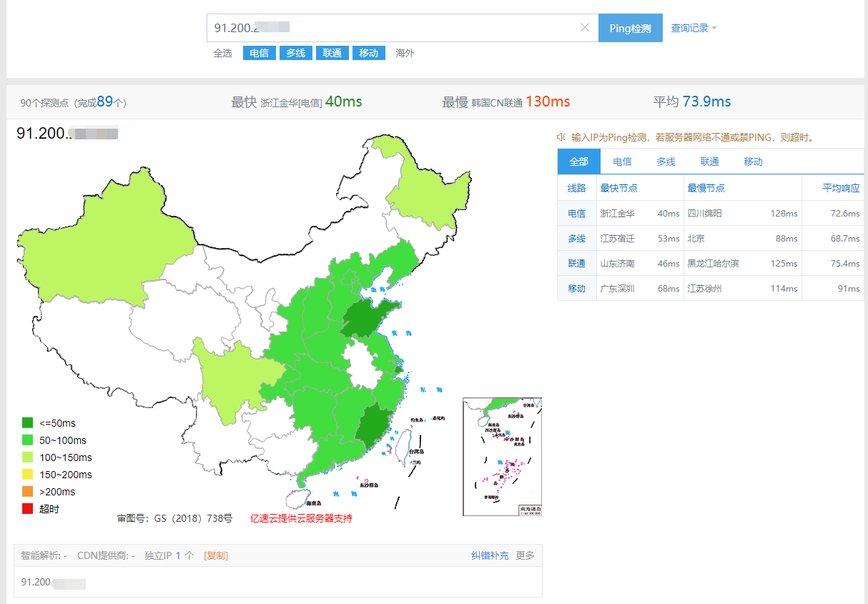The height and width of the screenshot is (604, 868).
Task: Click the red 超时 legend swatch
Action: (28, 509)
